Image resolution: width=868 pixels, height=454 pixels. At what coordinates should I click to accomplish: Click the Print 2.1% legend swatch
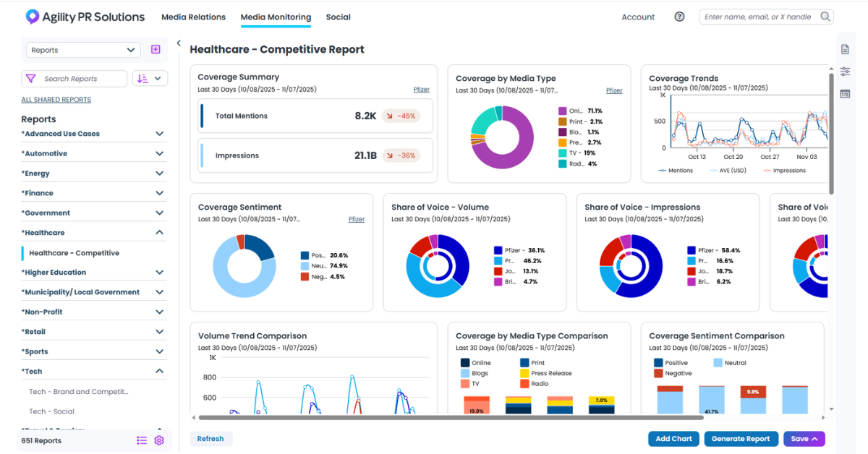tap(562, 121)
